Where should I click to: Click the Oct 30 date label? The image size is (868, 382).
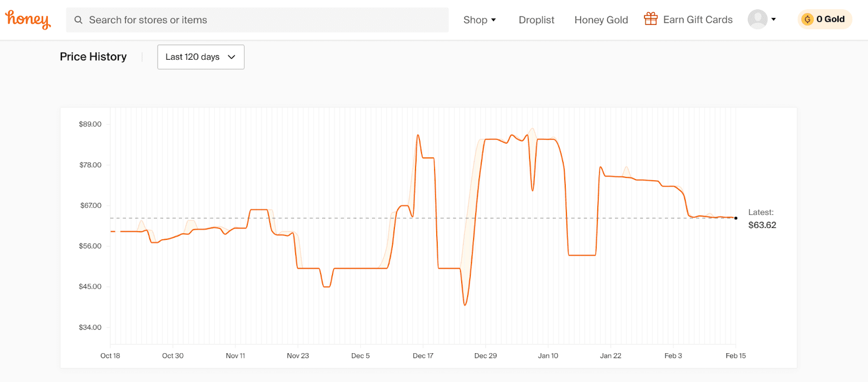click(173, 356)
